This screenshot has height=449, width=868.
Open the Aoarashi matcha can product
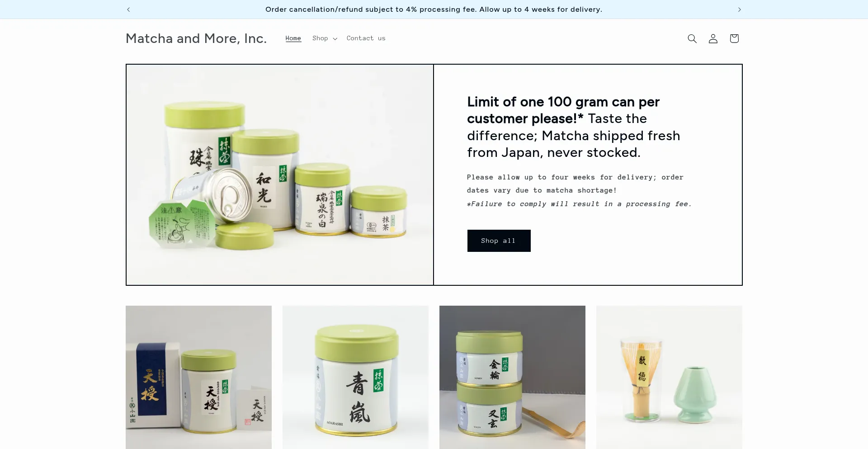coord(355,377)
